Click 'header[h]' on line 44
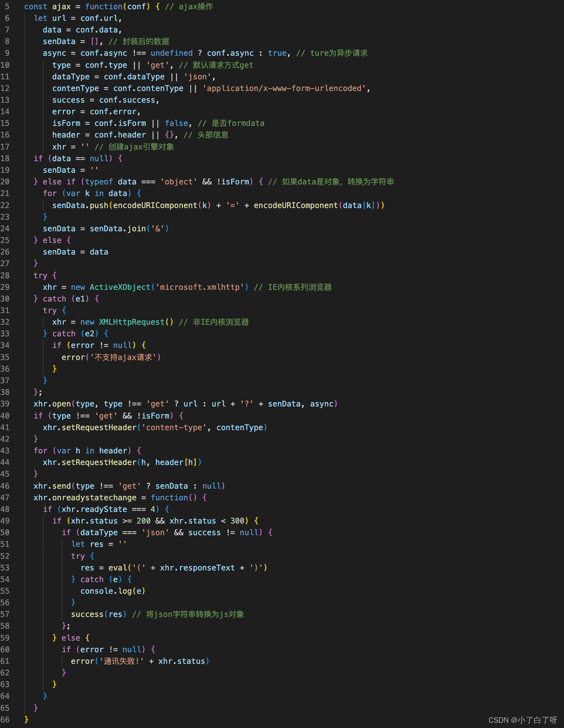This screenshot has height=728, width=564. pyautogui.click(x=176, y=463)
